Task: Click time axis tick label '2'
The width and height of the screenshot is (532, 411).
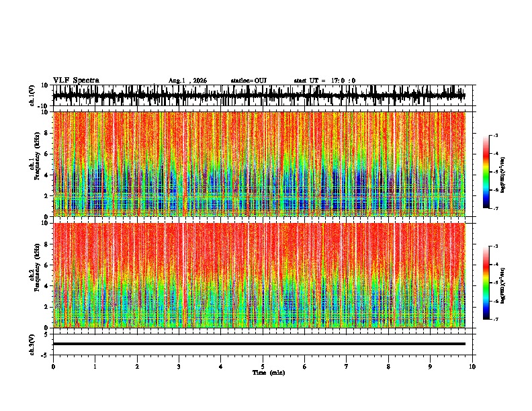Action: point(137,367)
